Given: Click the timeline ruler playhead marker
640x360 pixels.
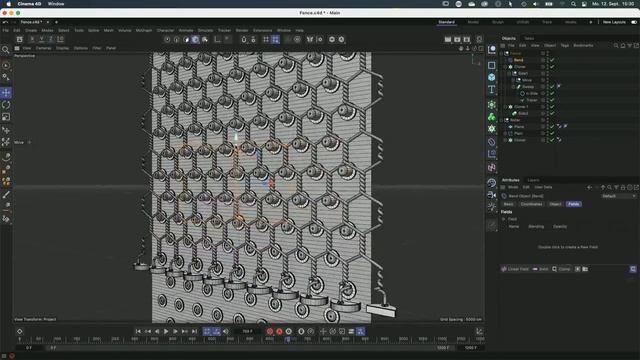Looking at the screenshot, I should tap(287, 339).
